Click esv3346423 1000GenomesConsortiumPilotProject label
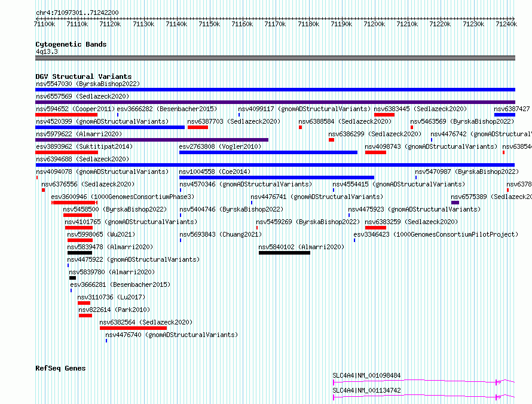Image resolution: width=532 pixels, height=404 pixels. pyautogui.click(x=436, y=234)
